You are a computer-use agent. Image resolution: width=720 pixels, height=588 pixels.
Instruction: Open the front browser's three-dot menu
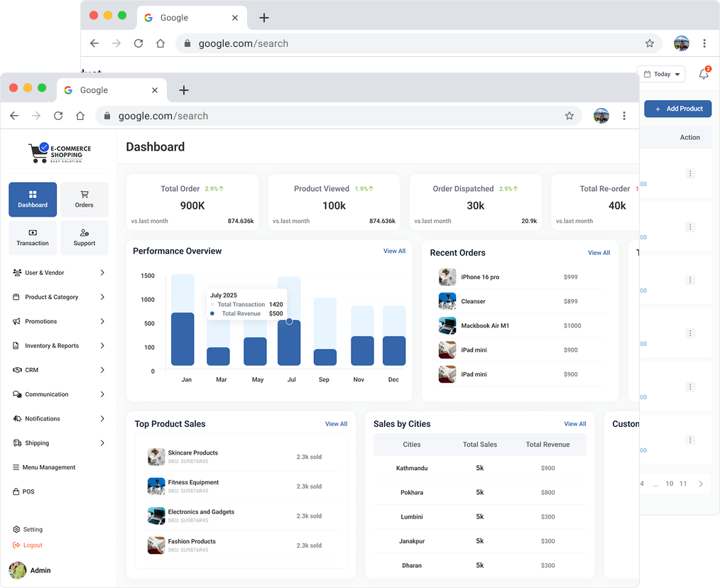(x=623, y=116)
